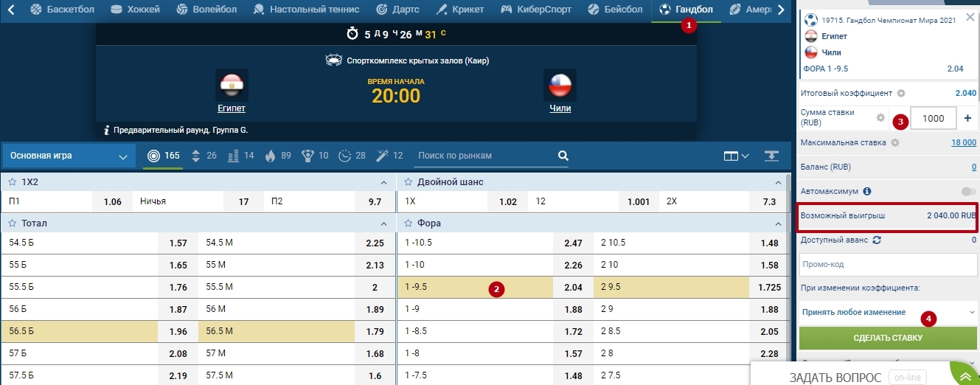
Task: Switch to Бейсбол sport tab
Action: [615, 10]
